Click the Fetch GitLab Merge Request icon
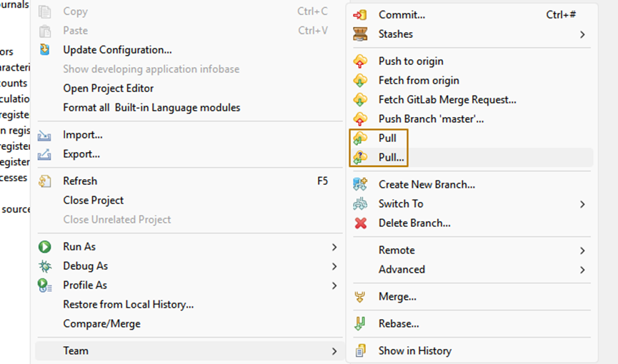618x364 pixels. point(361,100)
